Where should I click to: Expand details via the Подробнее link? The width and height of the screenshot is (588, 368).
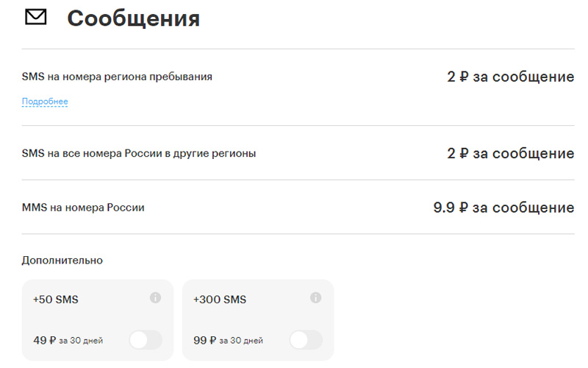tap(45, 102)
